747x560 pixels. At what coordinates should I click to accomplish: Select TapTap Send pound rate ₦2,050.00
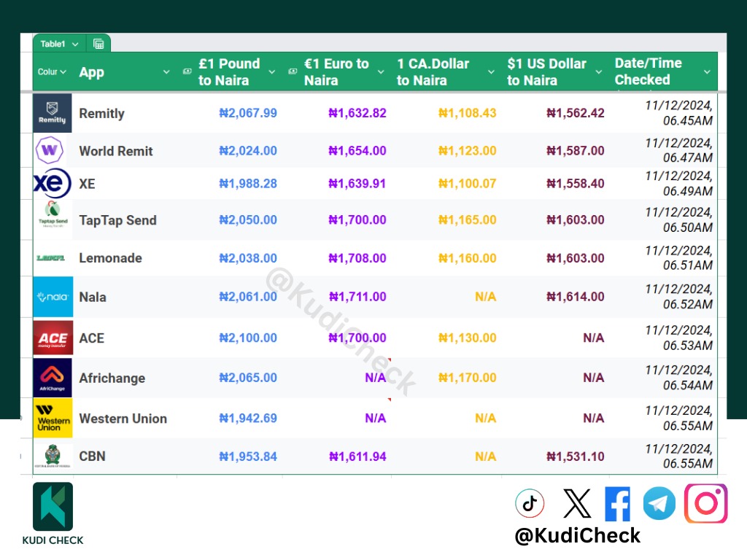point(248,220)
